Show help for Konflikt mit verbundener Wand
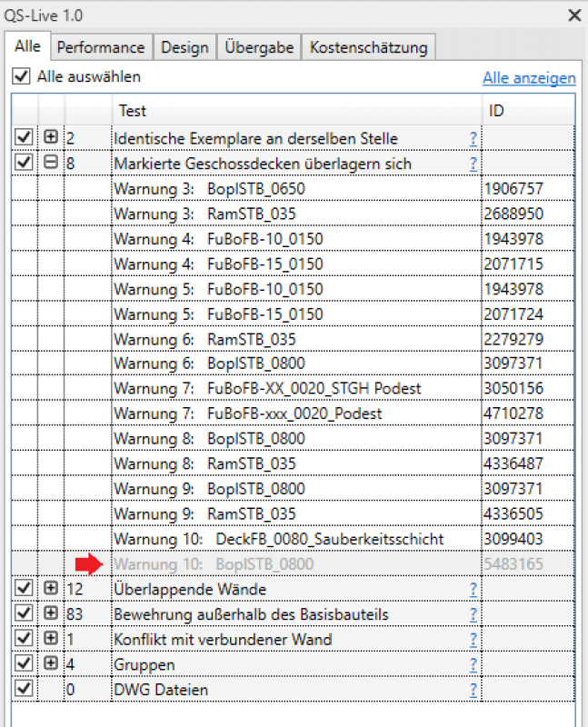The width and height of the screenshot is (588, 727). coord(473,640)
